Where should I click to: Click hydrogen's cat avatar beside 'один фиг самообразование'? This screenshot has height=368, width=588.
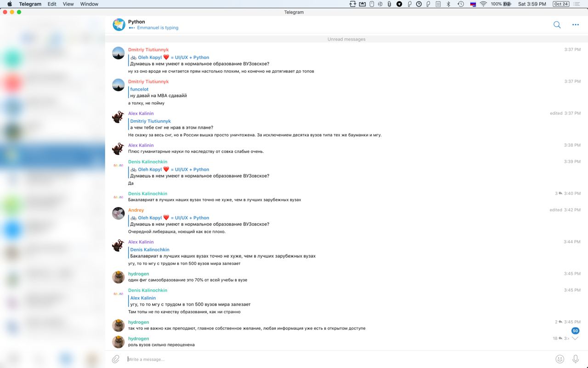coord(119,277)
